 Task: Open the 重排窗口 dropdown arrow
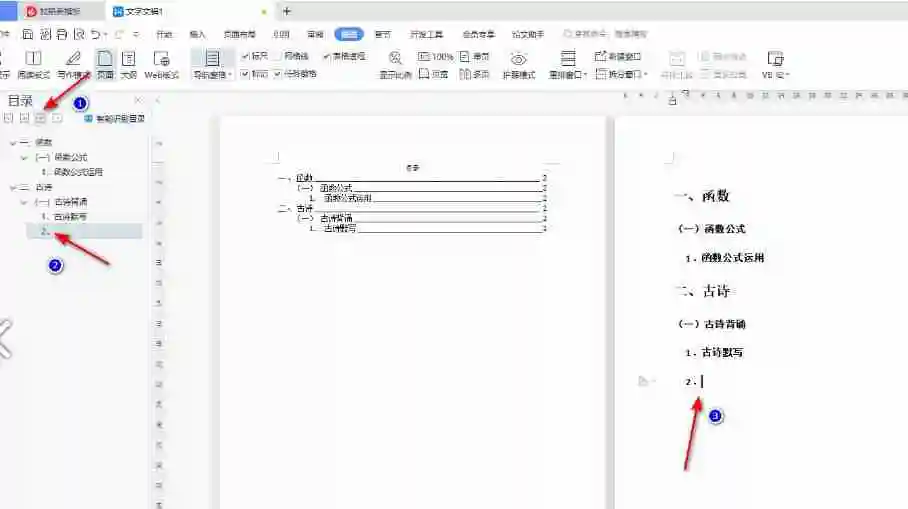point(585,75)
